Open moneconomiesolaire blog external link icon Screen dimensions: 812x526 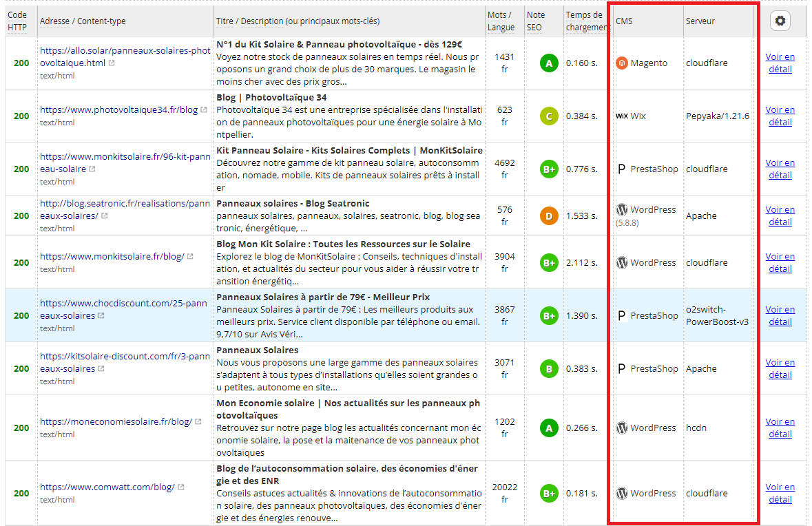tap(198, 421)
